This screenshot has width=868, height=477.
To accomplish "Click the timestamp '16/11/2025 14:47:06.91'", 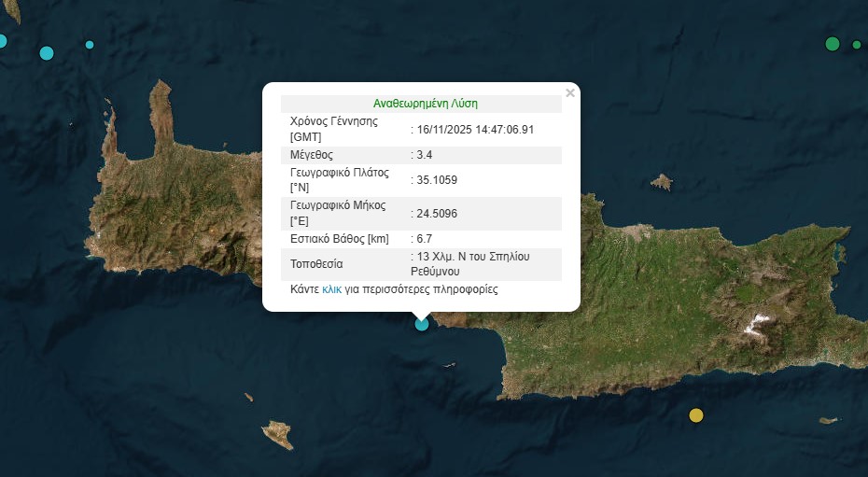I will pyautogui.click(x=475, y=130).
